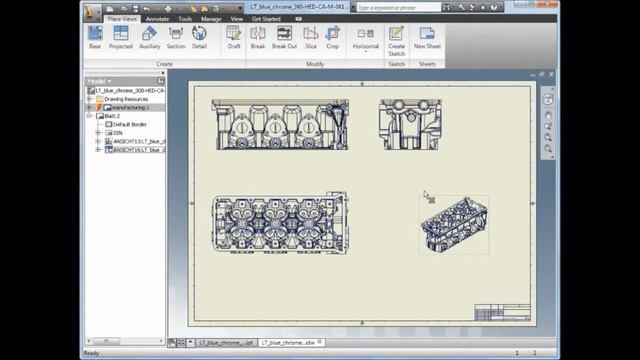Open the quick access toolbar customize dropdown

240,8
